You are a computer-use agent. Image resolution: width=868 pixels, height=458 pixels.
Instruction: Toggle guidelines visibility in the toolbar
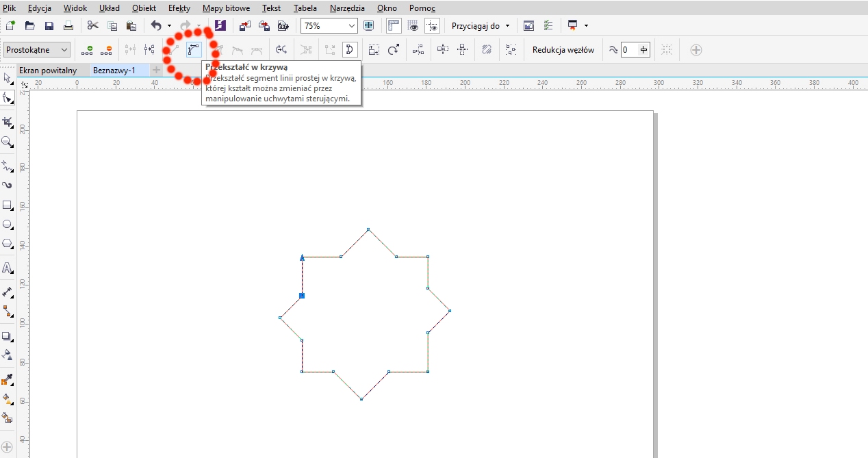(x=432, y=26)
